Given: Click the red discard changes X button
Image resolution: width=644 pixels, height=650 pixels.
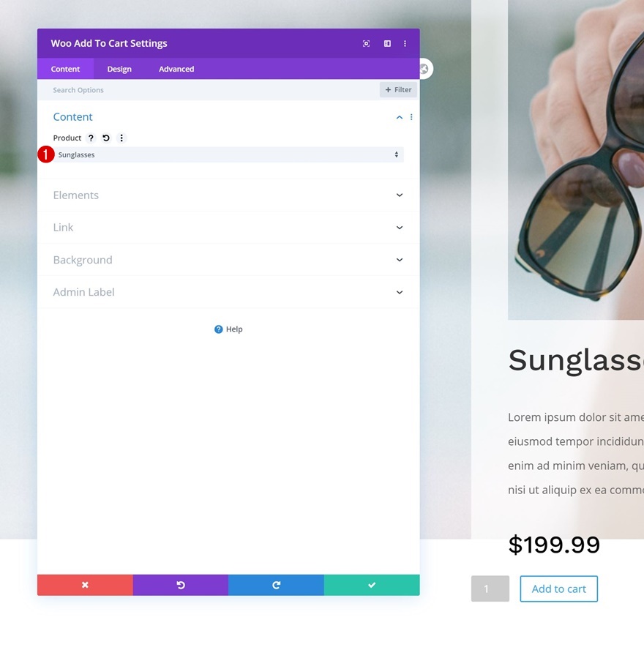Looking at the screenshot, I should point(85,585).
